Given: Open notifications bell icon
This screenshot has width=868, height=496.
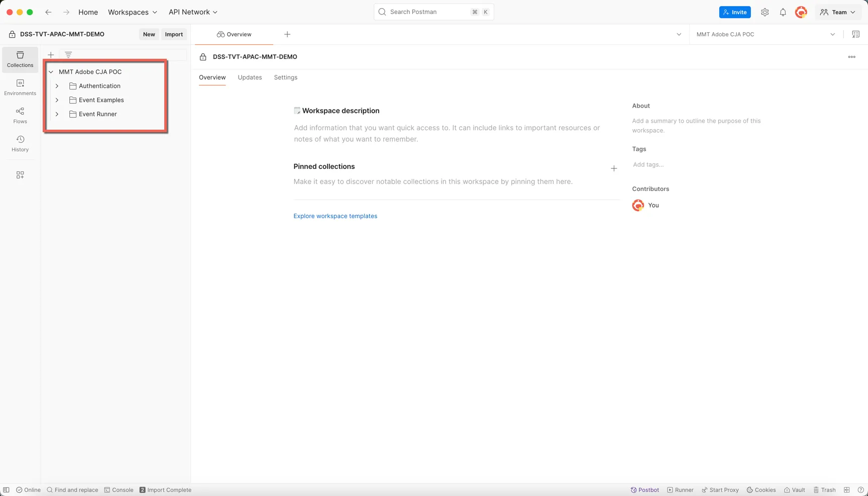Looking at the screenshot, I should point(783,12).
